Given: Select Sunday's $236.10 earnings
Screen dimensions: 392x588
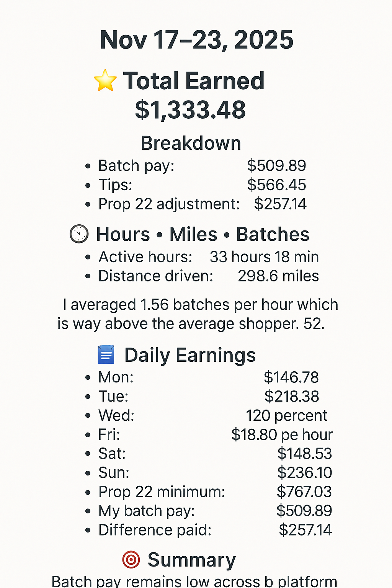Looking at the screenshot, I should click(304, 473).
